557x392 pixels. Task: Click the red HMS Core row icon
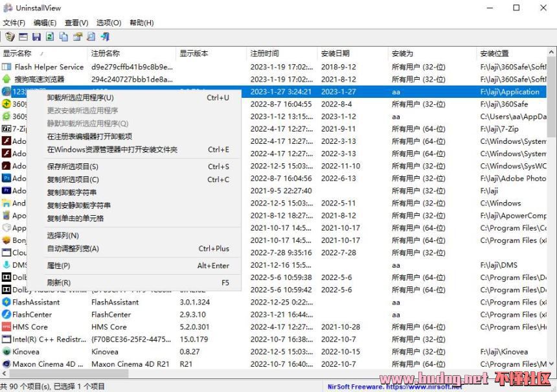click(x=6, y=327)
